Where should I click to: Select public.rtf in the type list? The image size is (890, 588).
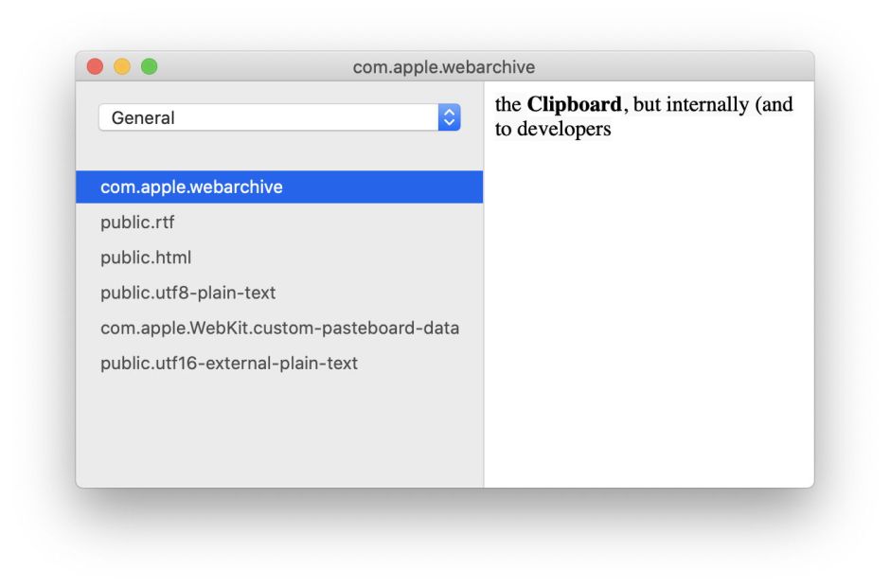(x=137, y=223)
